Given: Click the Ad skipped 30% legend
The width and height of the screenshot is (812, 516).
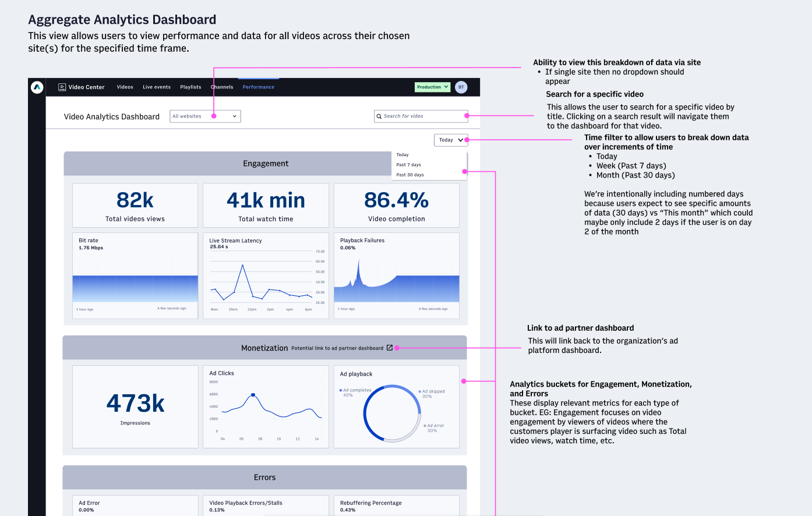Looking at the screenshot, I should click(432, 394).
